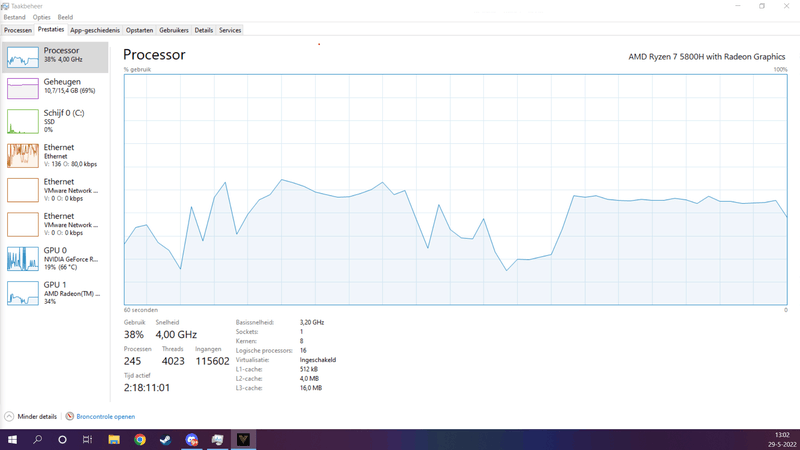The height and width of the screenshot is (450, 800).
Task: Open the Opties menu
Action: point(41,17)
